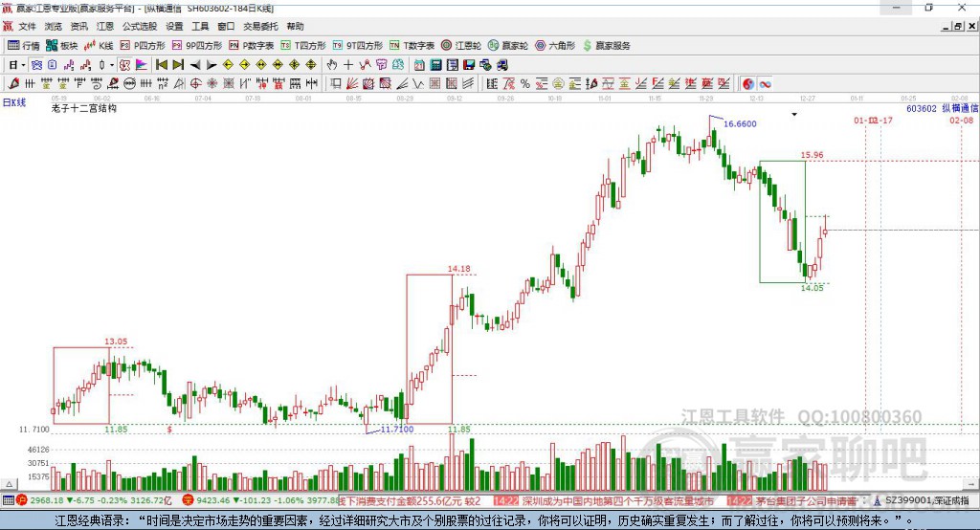The height and width of the screenshot is (530, 980).
Task: Open the 板块 sector view
Action: tap(61, 46)
